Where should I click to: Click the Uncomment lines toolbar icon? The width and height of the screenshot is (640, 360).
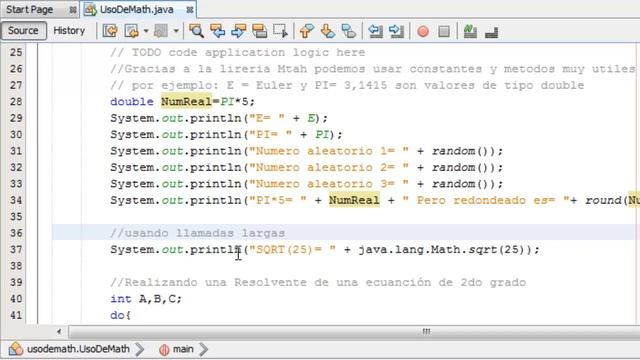(491, 31)
